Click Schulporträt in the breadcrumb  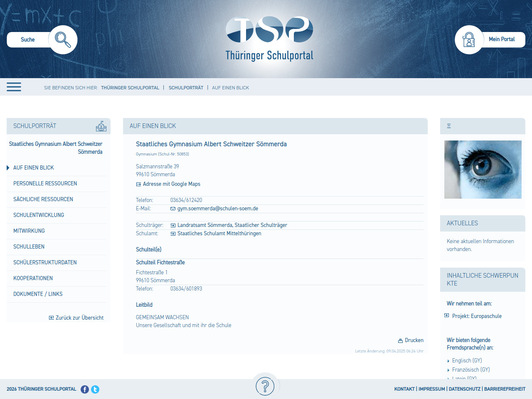(186, 88)
